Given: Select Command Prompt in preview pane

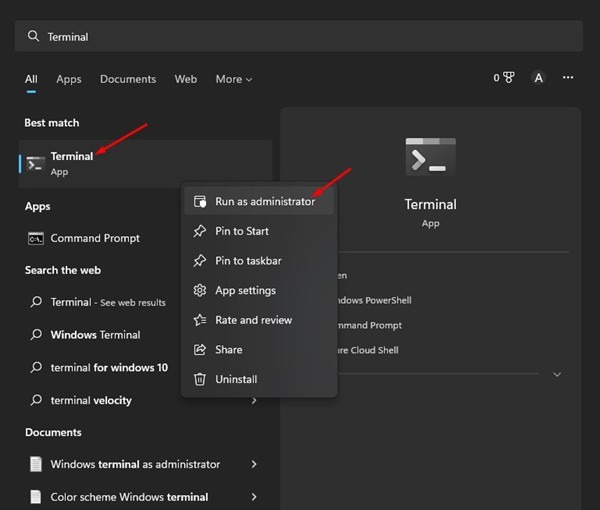Looking at the screenshot, I should [x=369, y=325].
